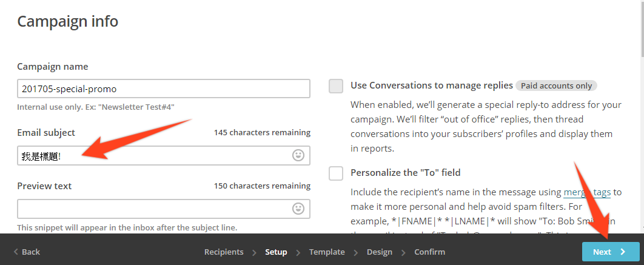Go to the Recipients step
This screenshot has height=265, width=644.
pyautogui.click(x=224, y=252)
